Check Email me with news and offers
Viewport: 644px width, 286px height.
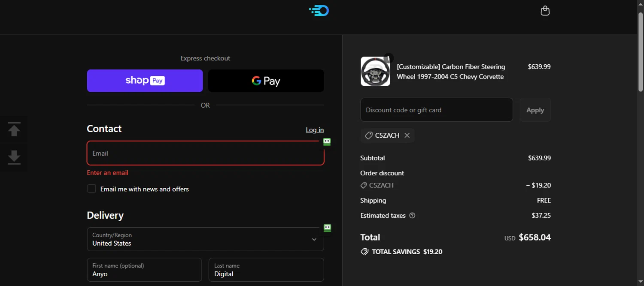91,189
